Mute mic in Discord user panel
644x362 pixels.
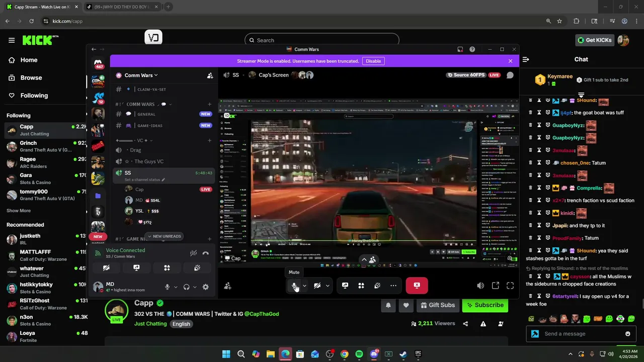point(167,287)
